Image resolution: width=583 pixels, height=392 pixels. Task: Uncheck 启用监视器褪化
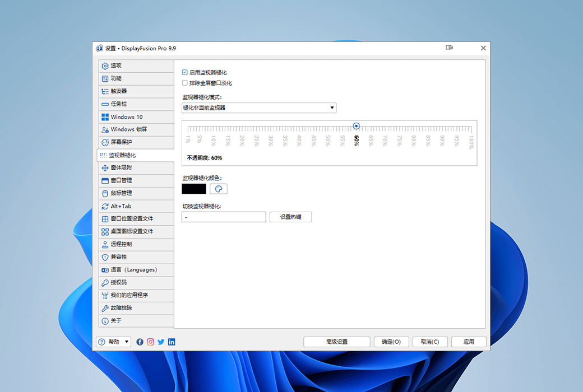pos(185,72)
